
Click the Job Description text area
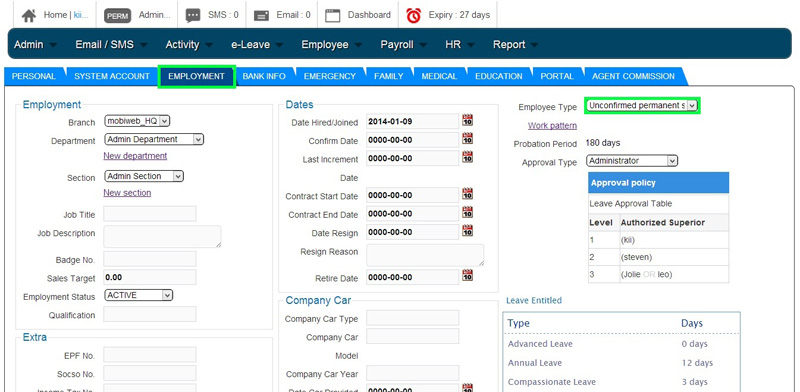point(162,236)
